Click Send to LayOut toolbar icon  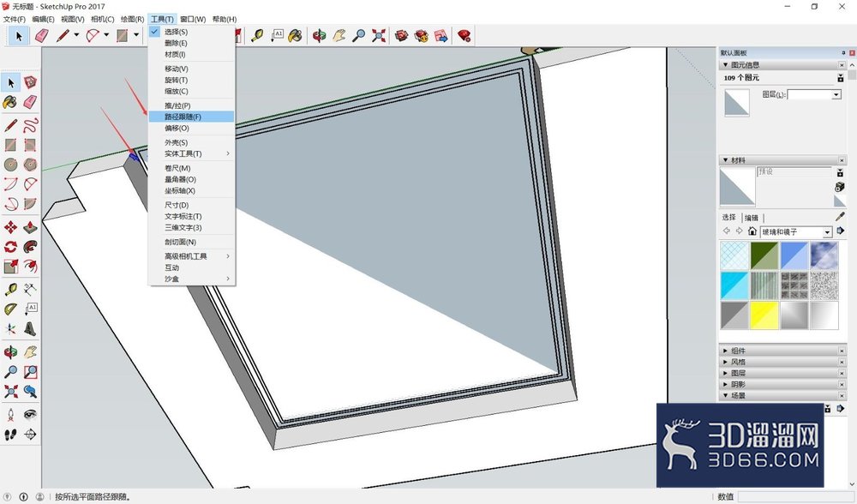[441, 35]
